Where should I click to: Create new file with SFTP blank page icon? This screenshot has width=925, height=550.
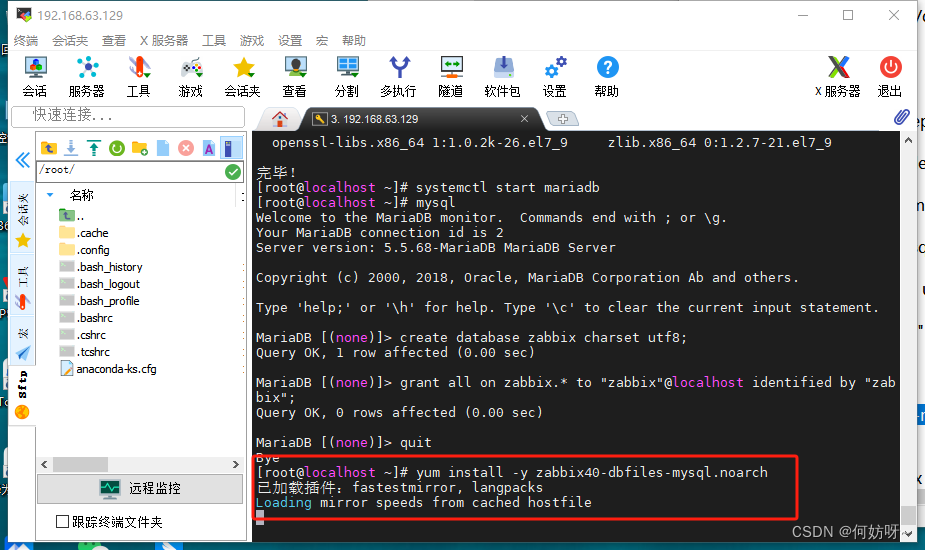[x=163, y=148]
